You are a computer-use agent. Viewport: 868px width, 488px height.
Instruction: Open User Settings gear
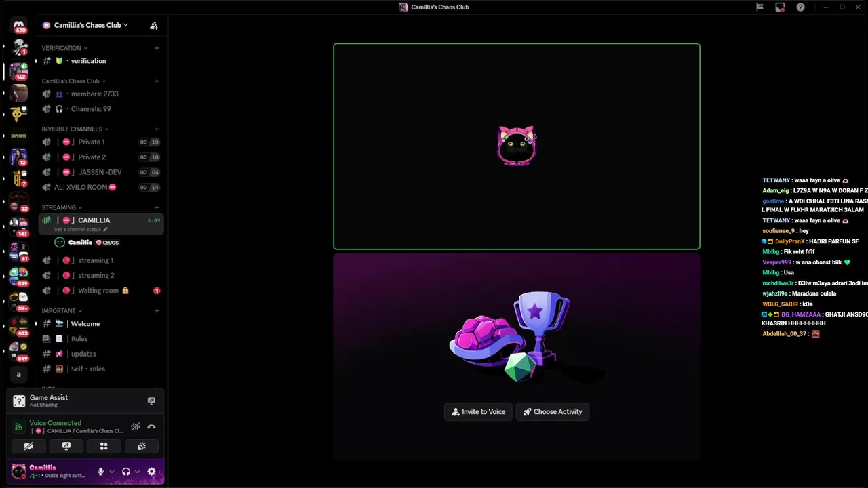pyautogui.click(x=151, y=472)
